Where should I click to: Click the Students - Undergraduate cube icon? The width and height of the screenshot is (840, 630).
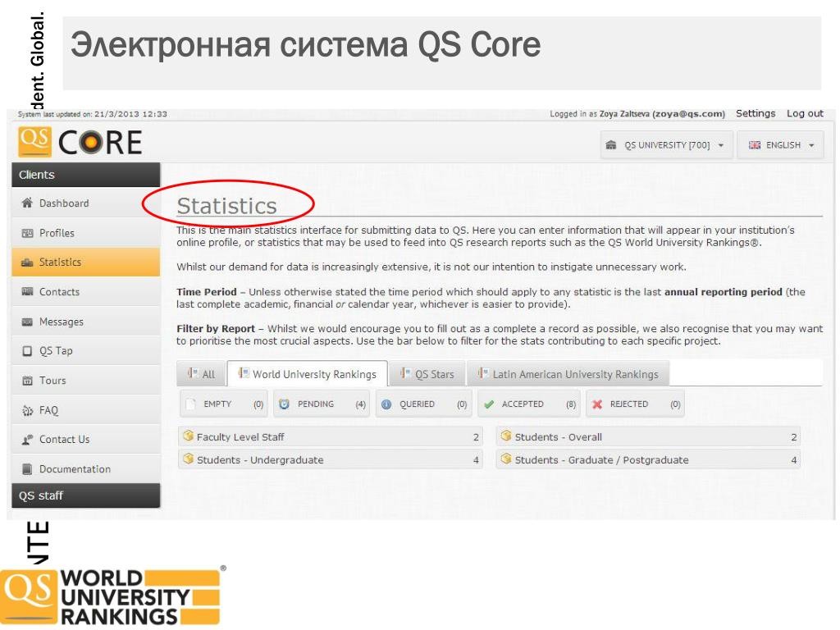[188, 459]
